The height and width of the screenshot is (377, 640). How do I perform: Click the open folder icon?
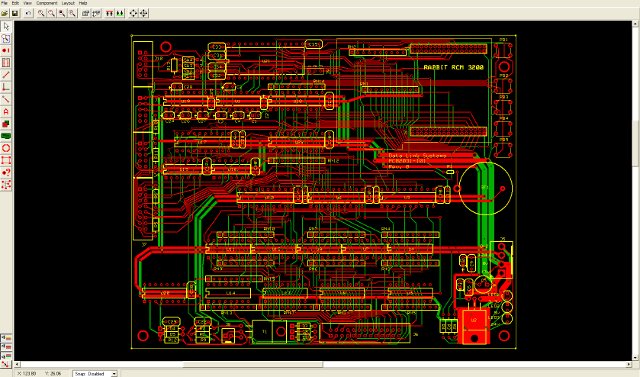(5, 13)
